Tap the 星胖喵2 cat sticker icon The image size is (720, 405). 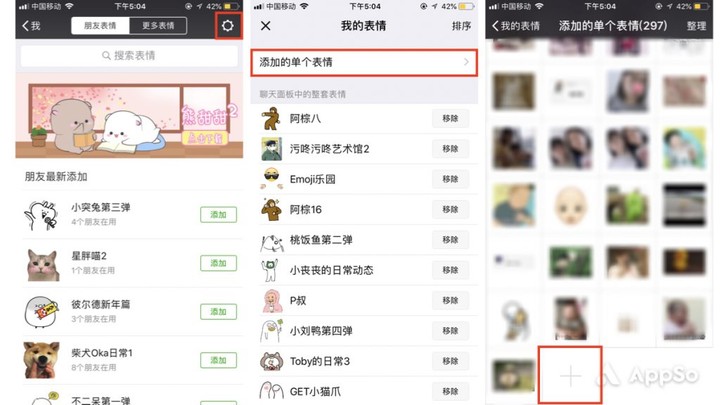pos(43,264)
